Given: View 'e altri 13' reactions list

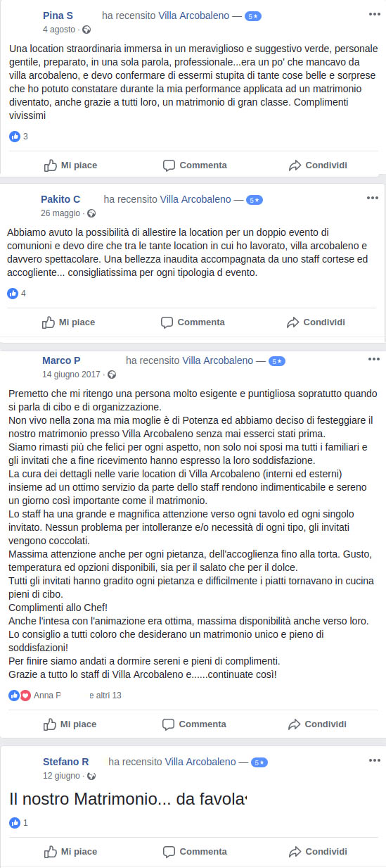Looking at the screenshot, I should (x=105, y=696).
